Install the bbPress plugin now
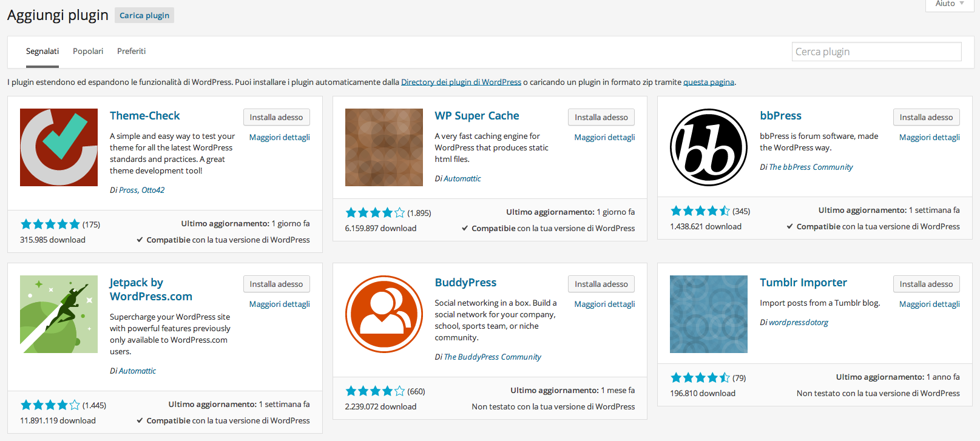980x441 pixels. pyautogui.click(x=926, y=117)
